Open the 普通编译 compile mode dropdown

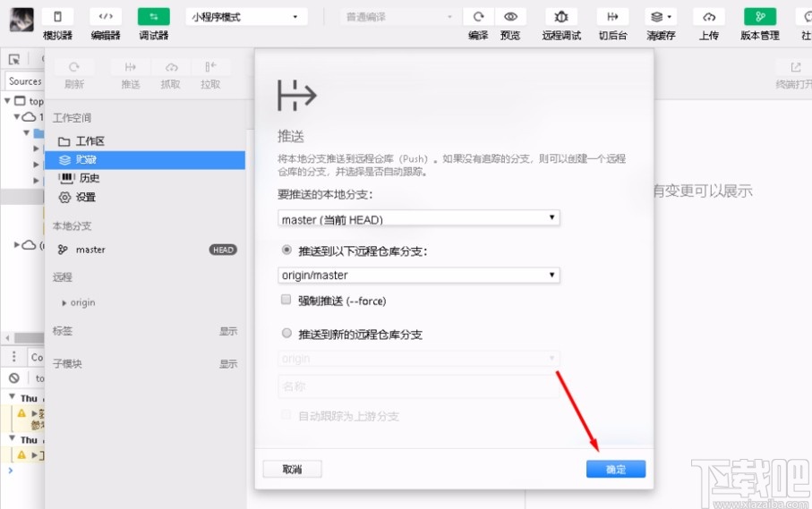[x=398, y=17]
